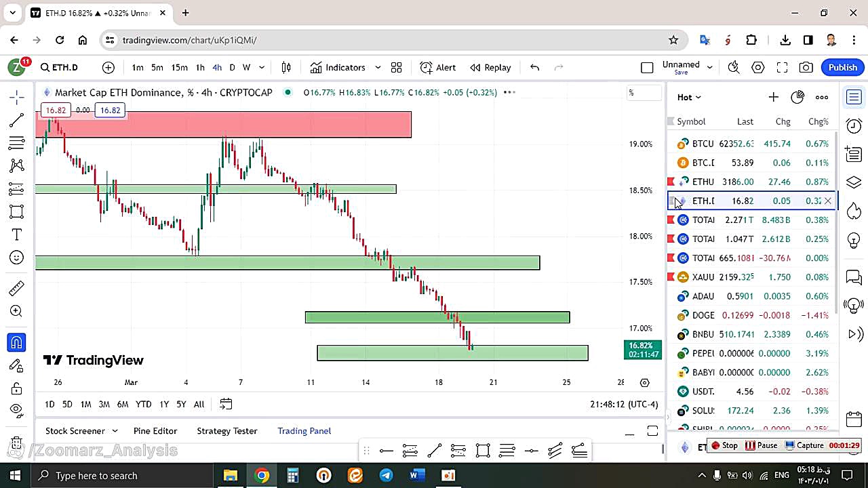Add a compare symbol with plus icon
Viewport: 868px width, 488px height.
point(108,67)
